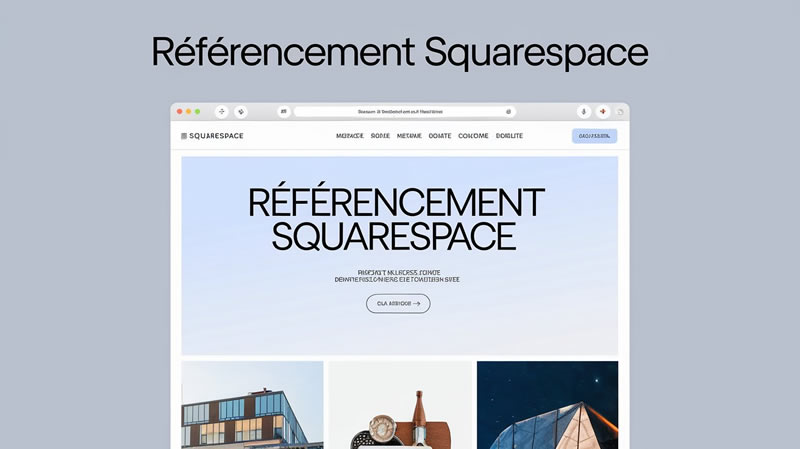Open the glass pyramid night thumbnail

[x=547, y=405]
